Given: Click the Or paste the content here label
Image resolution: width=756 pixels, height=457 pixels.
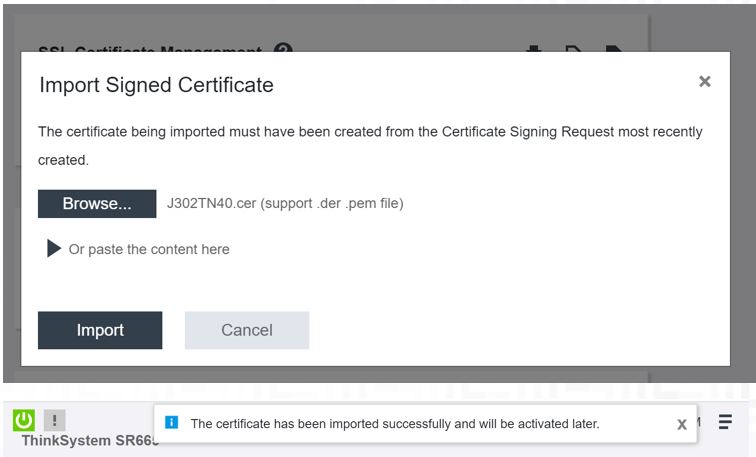Looking at the screenshot, I should (149, 249).
